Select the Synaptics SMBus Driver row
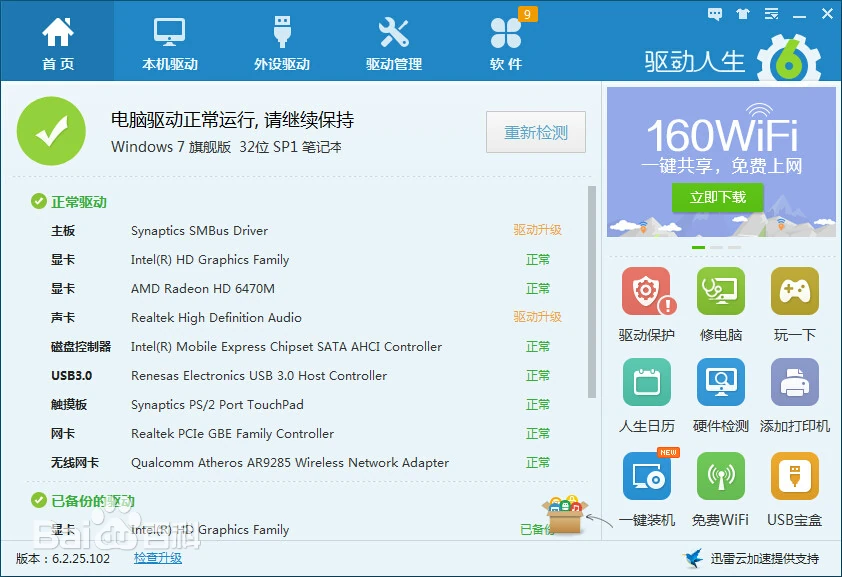 306,231
